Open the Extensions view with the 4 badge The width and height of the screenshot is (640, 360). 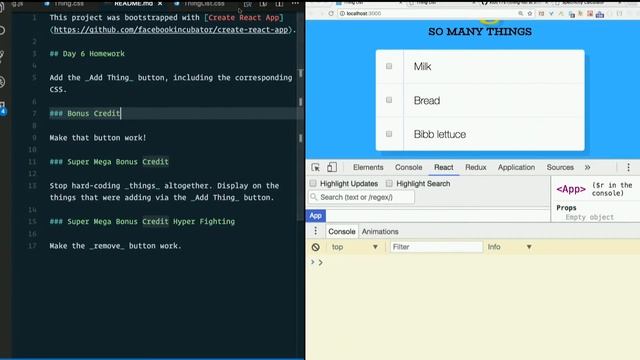3,108
